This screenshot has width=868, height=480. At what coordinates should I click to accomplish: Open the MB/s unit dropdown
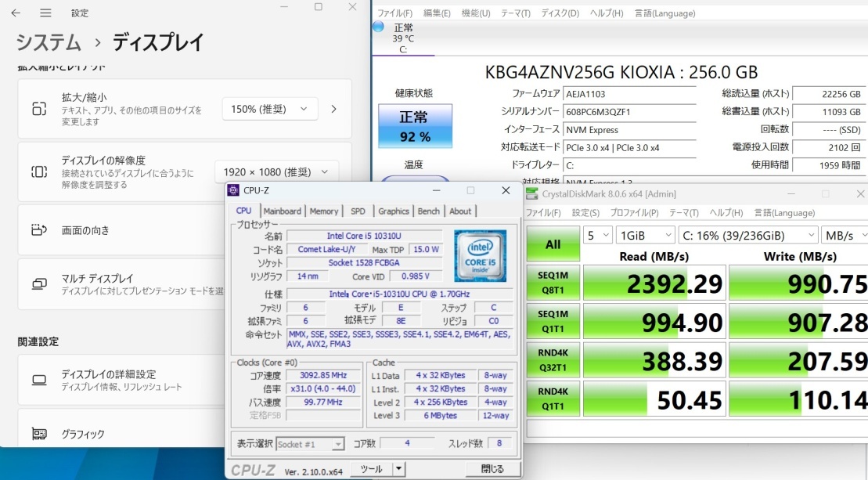click(845, 235)
